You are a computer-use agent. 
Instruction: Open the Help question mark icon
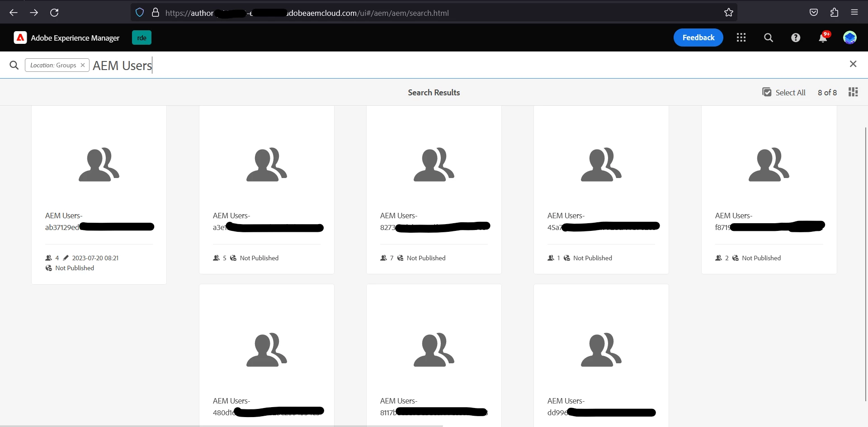click(x=796, y=38)
